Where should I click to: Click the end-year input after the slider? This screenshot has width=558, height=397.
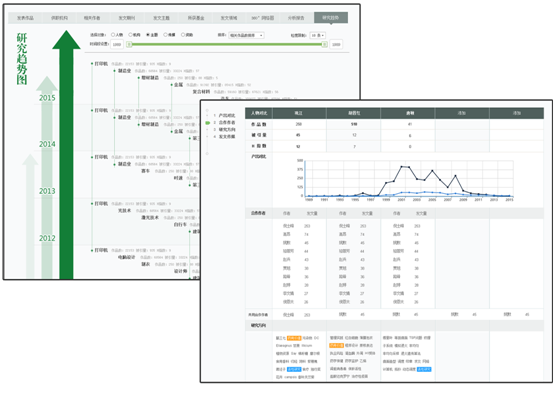(336, 44)
